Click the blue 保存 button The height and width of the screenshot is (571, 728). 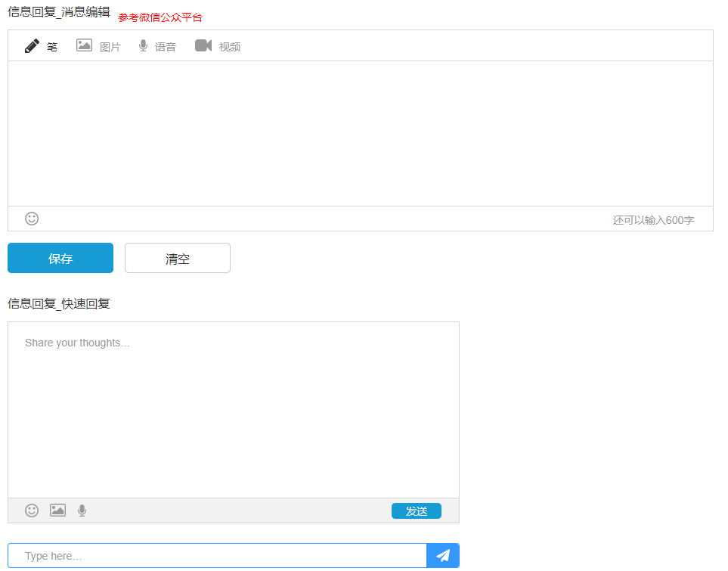(60, 258)
